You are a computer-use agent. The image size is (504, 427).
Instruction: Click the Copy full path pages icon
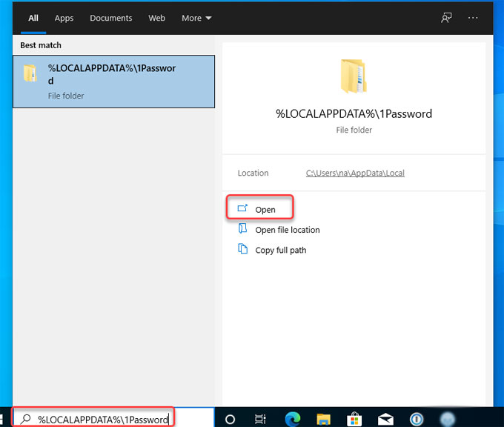click(242, 249)
